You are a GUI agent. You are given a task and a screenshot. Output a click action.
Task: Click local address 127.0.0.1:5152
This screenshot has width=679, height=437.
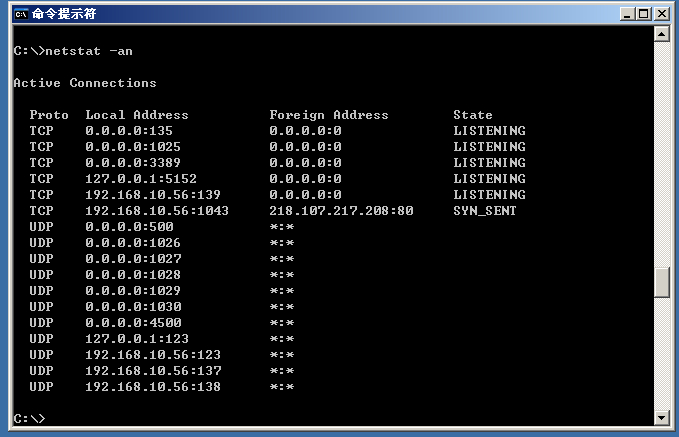(141, 179)
